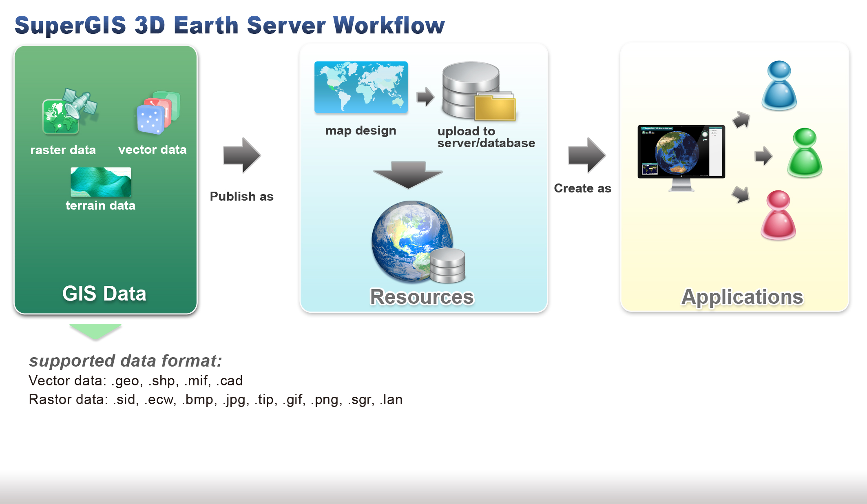The image size is (867, 504).
Task: Click the "raster data" label
Action: click(63, 150)
